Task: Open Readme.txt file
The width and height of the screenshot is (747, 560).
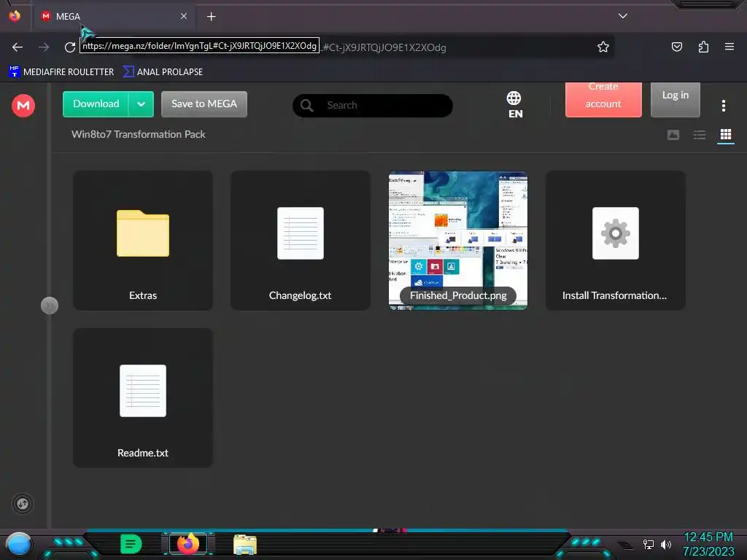Action: (143, 398)
